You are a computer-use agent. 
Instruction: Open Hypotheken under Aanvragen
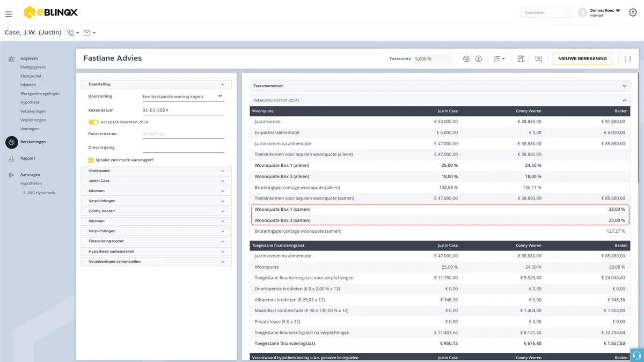pyautogui.click(x=31, y=183)
